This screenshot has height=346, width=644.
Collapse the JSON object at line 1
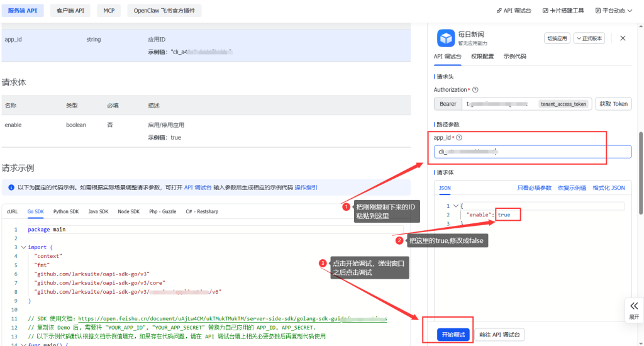(455, 206)
